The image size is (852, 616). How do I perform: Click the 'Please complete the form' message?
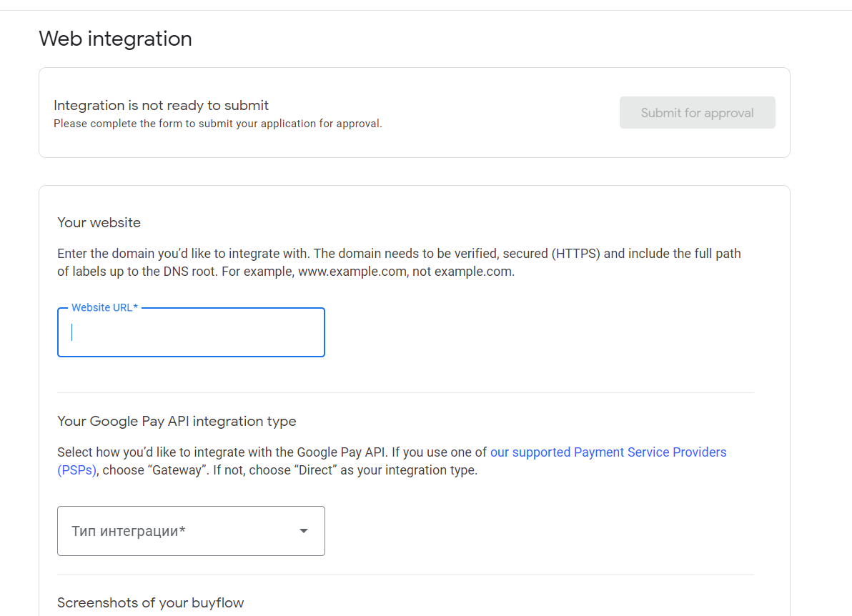[217, 124]
